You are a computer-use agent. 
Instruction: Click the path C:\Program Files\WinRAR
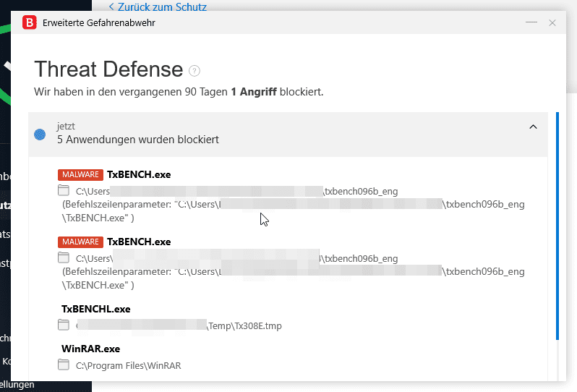click(x=129, y=366)
